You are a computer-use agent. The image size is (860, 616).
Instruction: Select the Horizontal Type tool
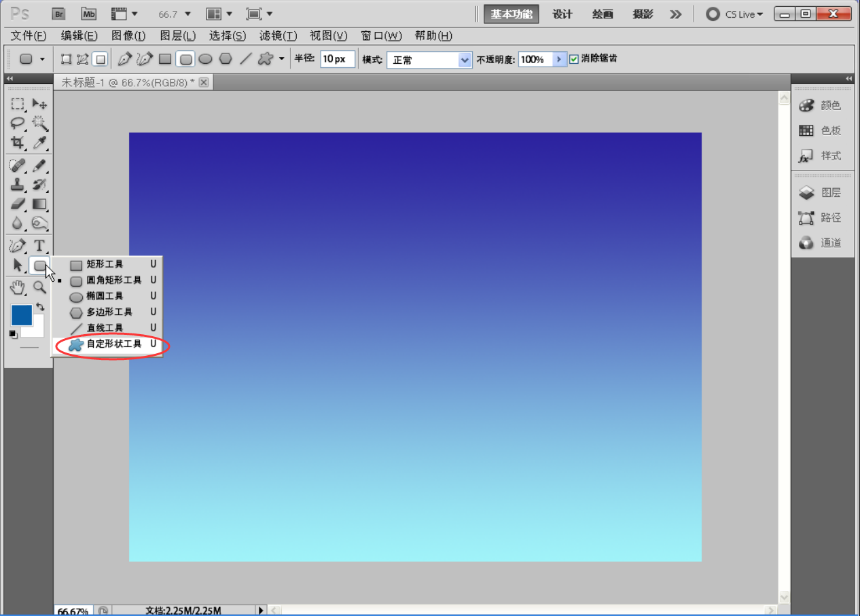click(39, 246)
